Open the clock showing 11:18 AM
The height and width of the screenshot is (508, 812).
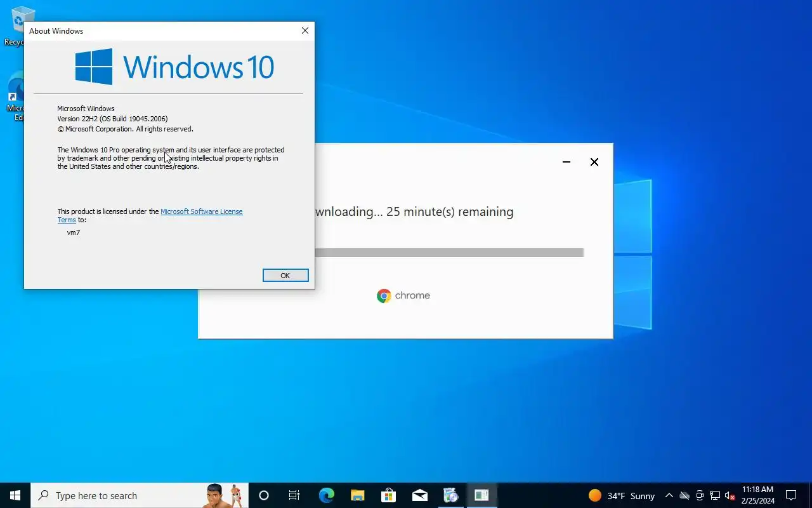[757, 495]
